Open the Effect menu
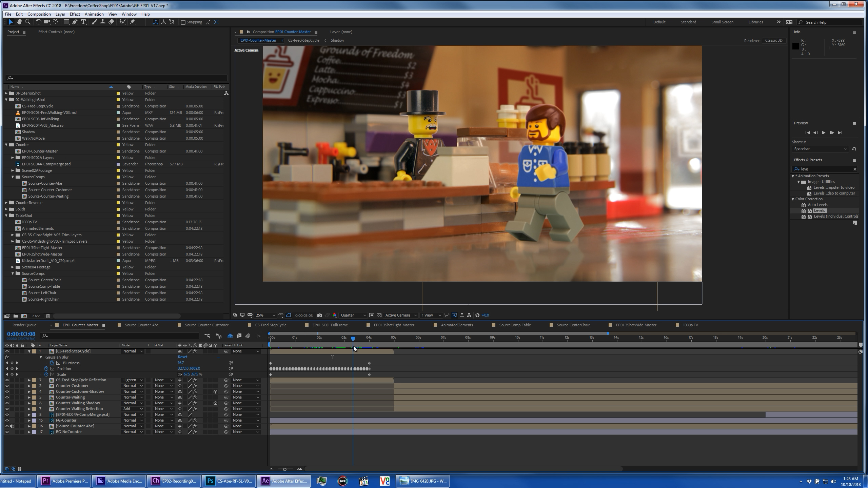868x488 pixels. (75, 14)
